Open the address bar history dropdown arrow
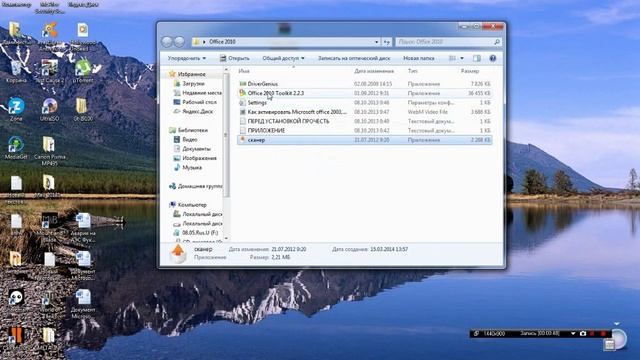Screen dimensions: 640x360 [x=376, y=42]
